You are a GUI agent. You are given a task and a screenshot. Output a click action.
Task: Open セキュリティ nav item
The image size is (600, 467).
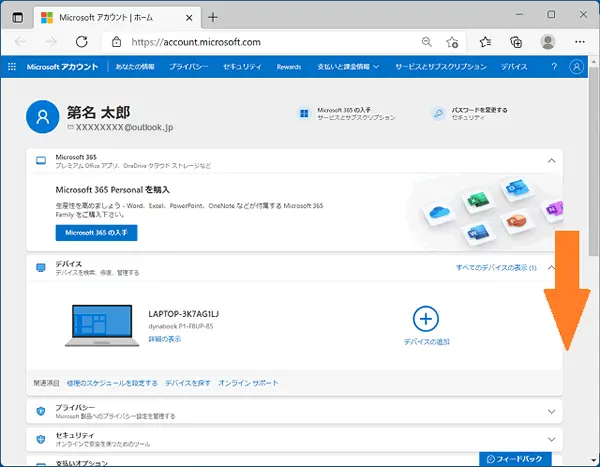pyautogui.click(x=242, y=67)
